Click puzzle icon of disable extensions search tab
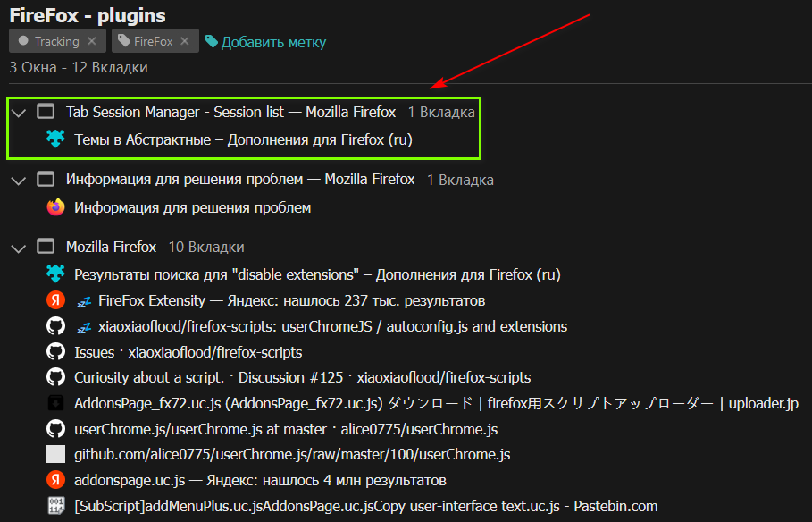Viewport: 812px width, 522px height. (x=55, y=274)
